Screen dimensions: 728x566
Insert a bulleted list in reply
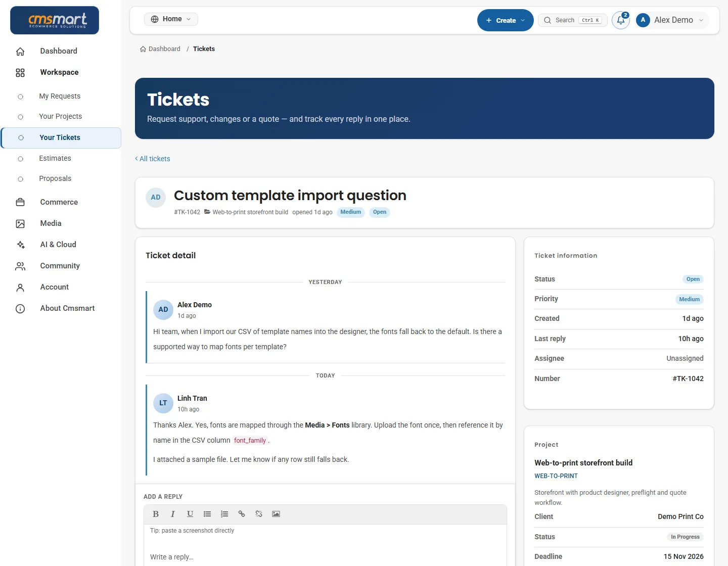207,514
